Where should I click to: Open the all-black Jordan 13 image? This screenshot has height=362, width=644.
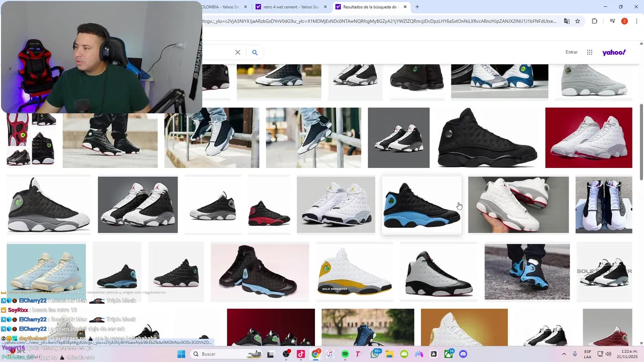(487, 138)
